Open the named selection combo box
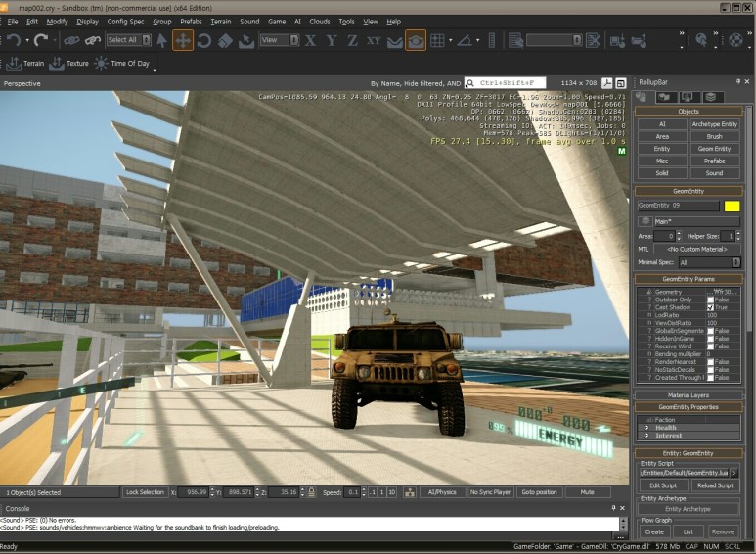756x554 pixels. pos(554,40)
